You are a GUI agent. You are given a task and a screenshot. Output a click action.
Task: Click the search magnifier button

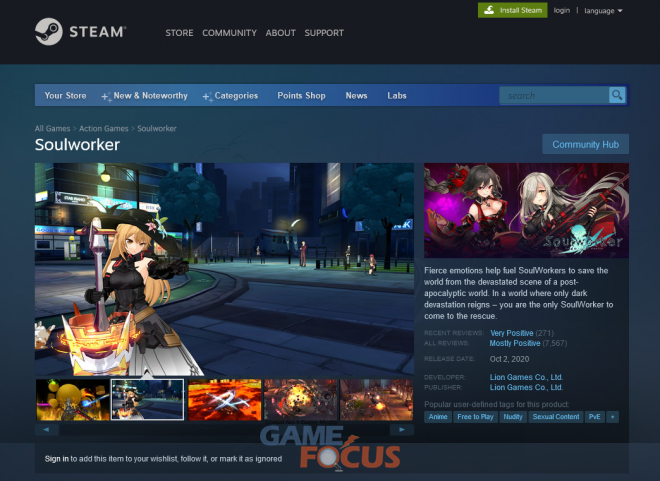click(617, 95)
